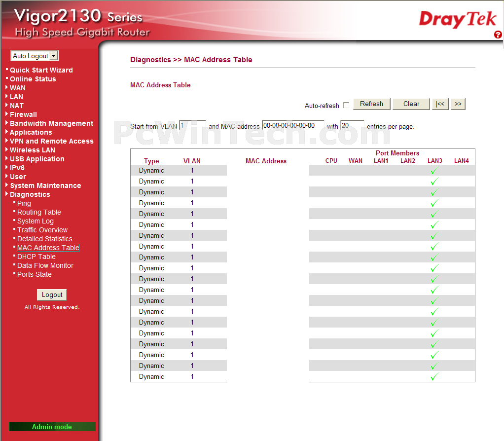Expand the Applications menu
504x441 pixels.
(x=31, y=132)
